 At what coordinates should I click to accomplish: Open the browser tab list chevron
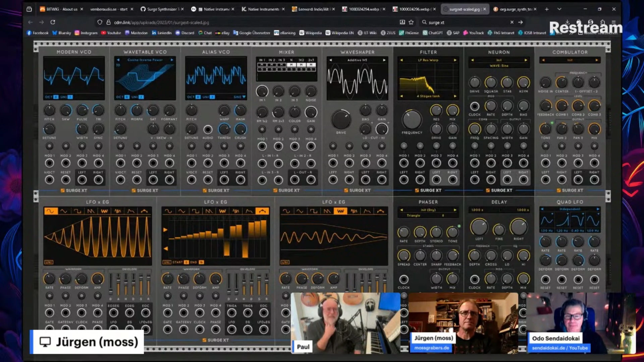559,9
